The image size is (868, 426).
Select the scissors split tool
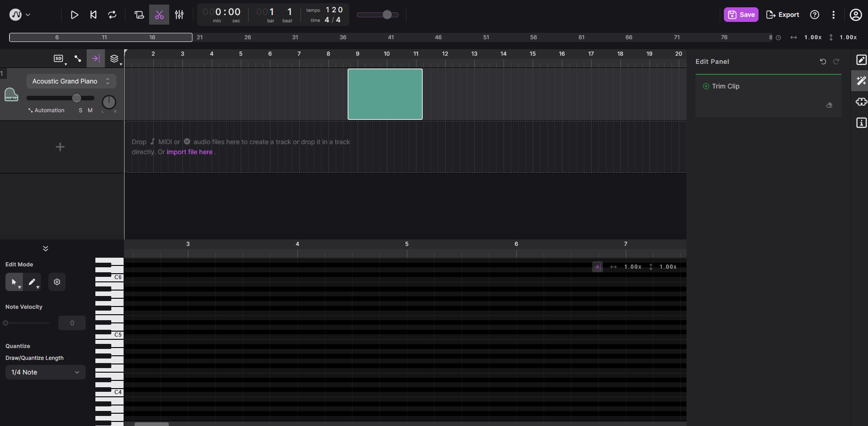(159, 15)
